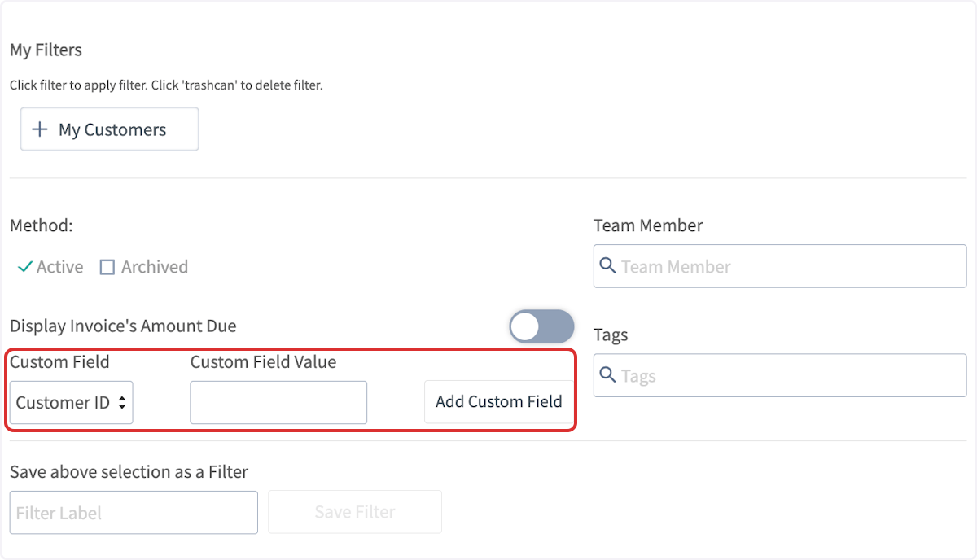The height and width of the screenshot is (560, 977).
Task: Click the Display Invoice's Amount Due label
Action: pyautogui.click(x=123, y=326)
